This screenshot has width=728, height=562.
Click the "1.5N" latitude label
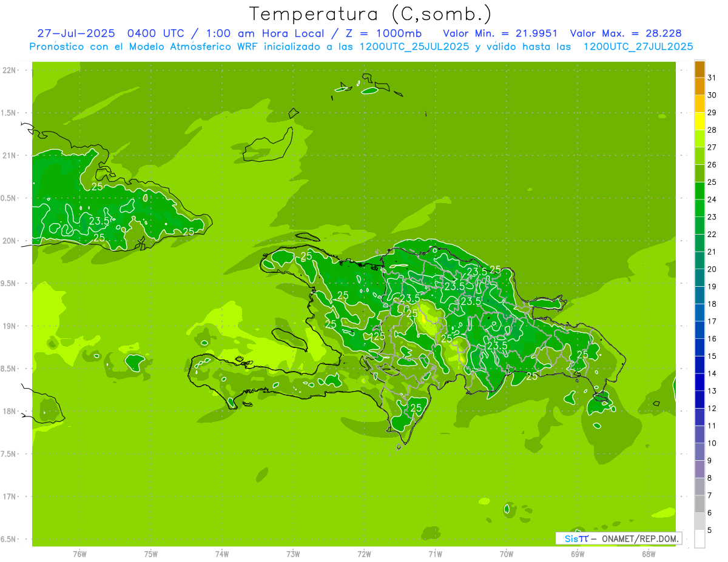pos(8,113)
